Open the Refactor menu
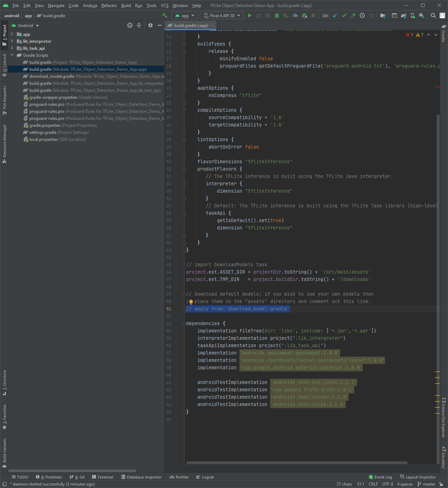Viewport: 448px width, 488px height. click(109, 5)
